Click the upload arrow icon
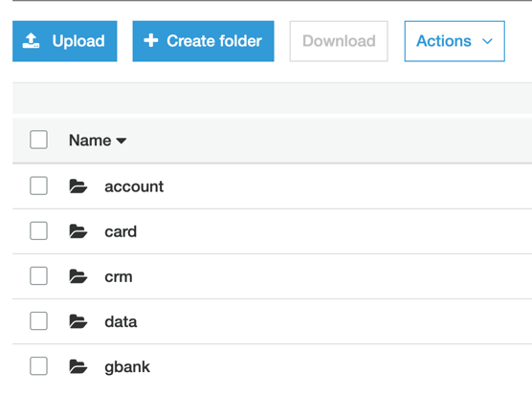The image size is (532, 394). click(x=31, y=41)
